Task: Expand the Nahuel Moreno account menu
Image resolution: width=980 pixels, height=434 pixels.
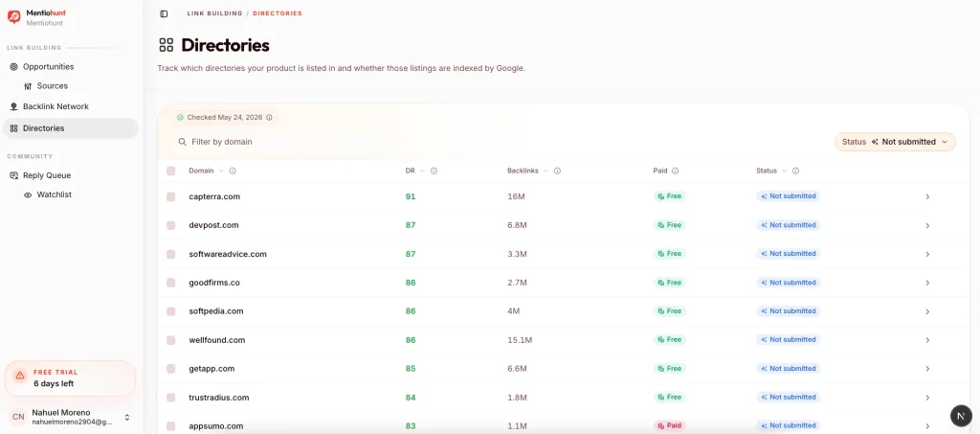Action: point(71,417)
